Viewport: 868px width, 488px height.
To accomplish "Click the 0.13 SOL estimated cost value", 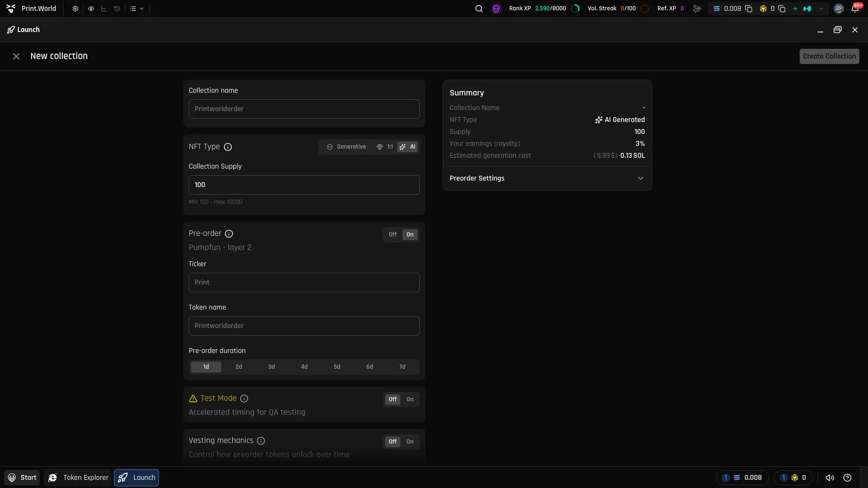I will tap(633, 156).
